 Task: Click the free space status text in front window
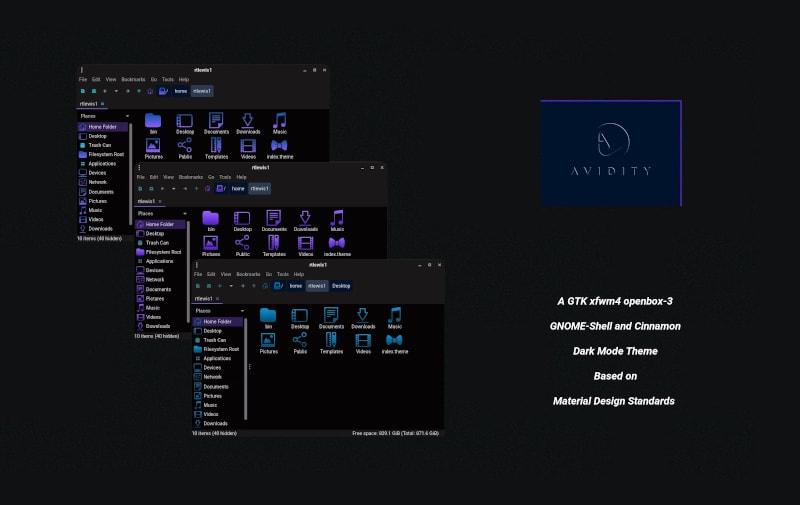click(x=395, y=434)
